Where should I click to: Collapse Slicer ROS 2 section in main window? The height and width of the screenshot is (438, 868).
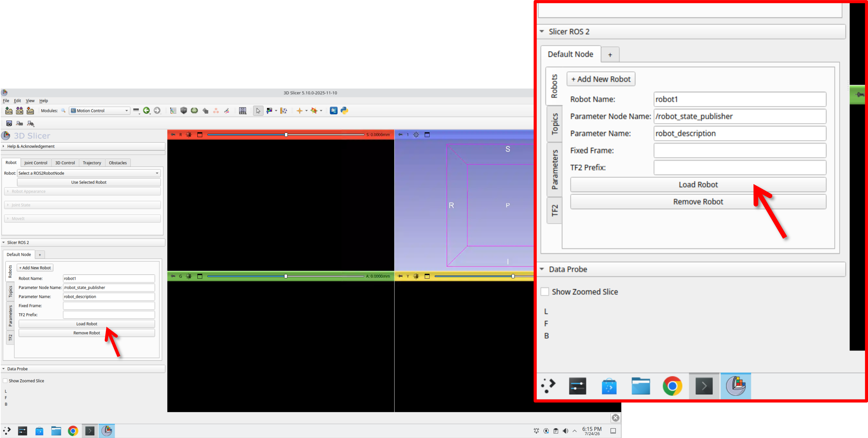coord(83,242)
